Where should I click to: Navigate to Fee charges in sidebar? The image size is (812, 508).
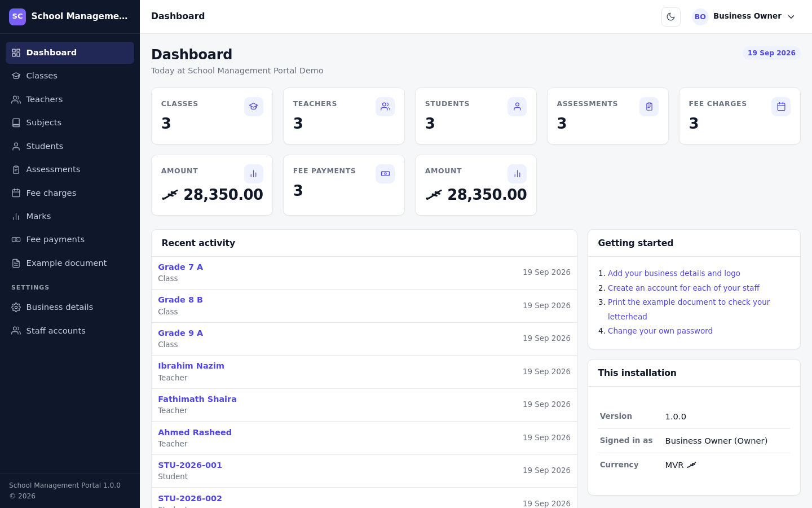pyautogui.click(x=70, y=193)
